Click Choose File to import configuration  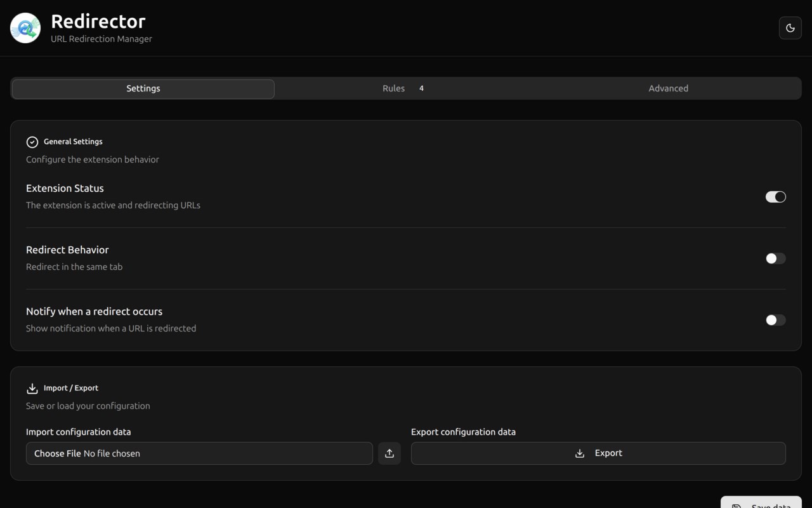tap(58, 453)
